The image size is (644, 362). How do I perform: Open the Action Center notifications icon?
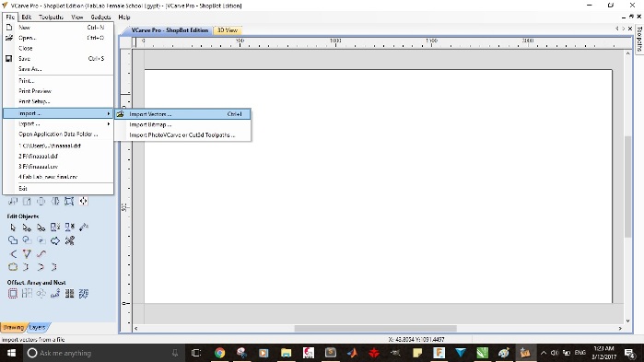pyautogui.click(x=630, y=353)
